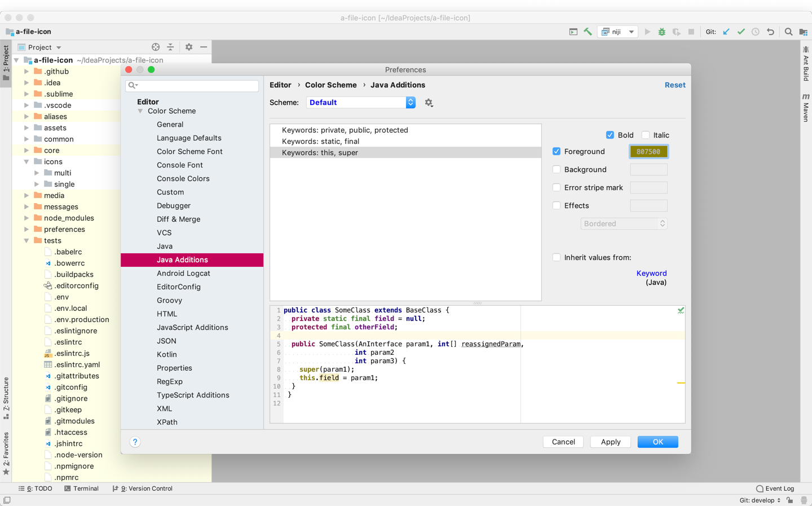Open the Maven side panel

[806, 108]
